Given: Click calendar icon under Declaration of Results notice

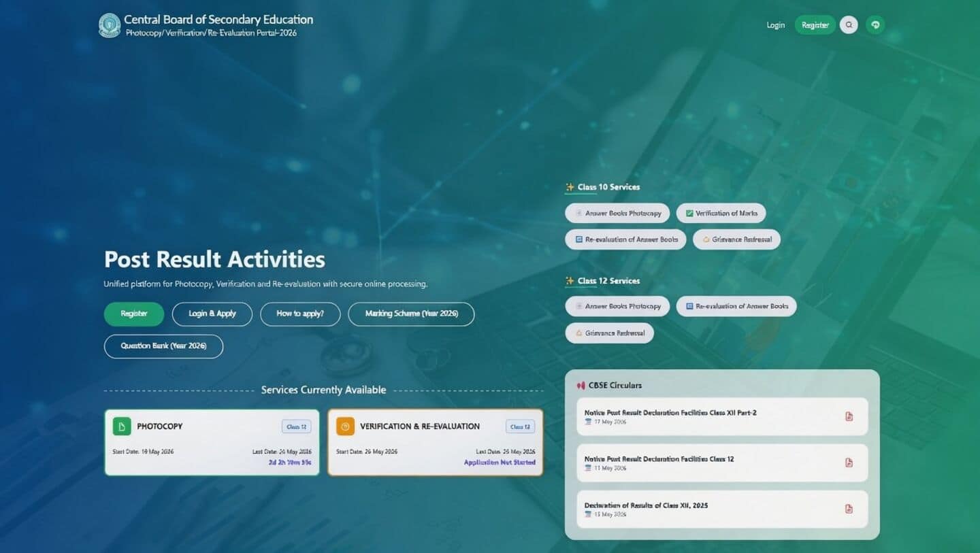Looking at the screenshot, I should tap(588, 514).
